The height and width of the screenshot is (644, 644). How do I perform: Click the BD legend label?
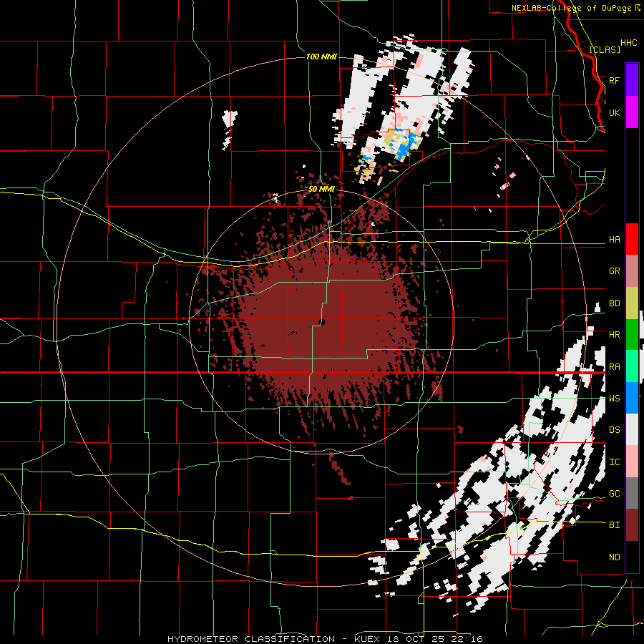point(614,303)
